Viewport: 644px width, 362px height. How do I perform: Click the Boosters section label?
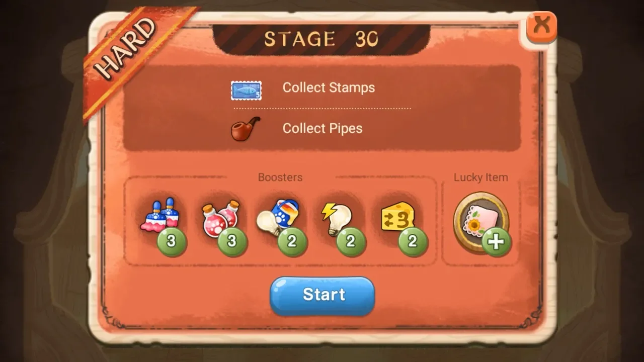(x=280, y=177)
